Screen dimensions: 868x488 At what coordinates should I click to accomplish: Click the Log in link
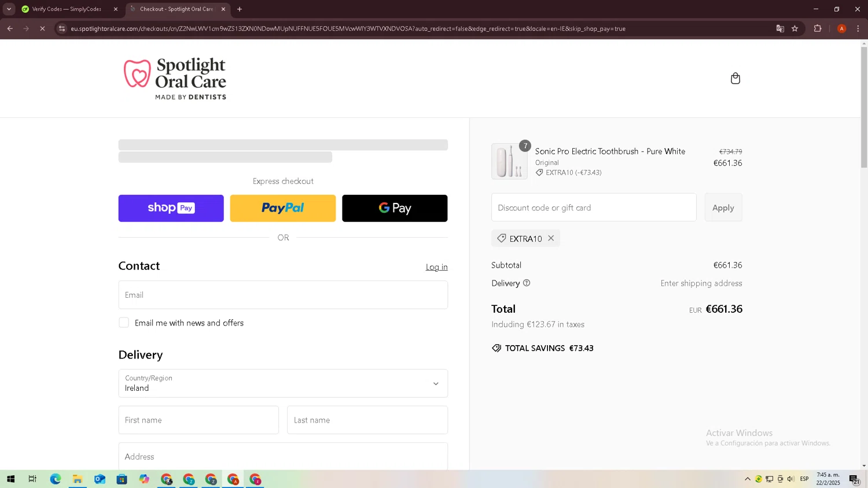pyautogui.click(x=436, y=267)
